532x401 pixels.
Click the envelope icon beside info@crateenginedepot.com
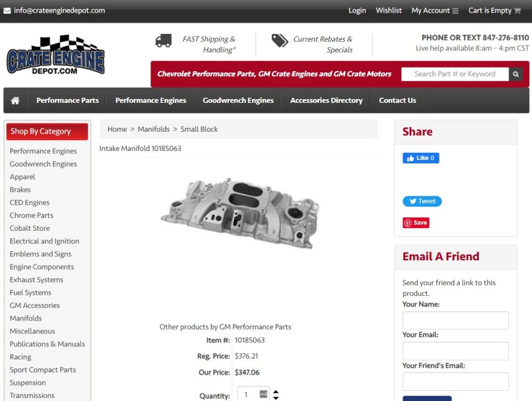click(7, 10)
